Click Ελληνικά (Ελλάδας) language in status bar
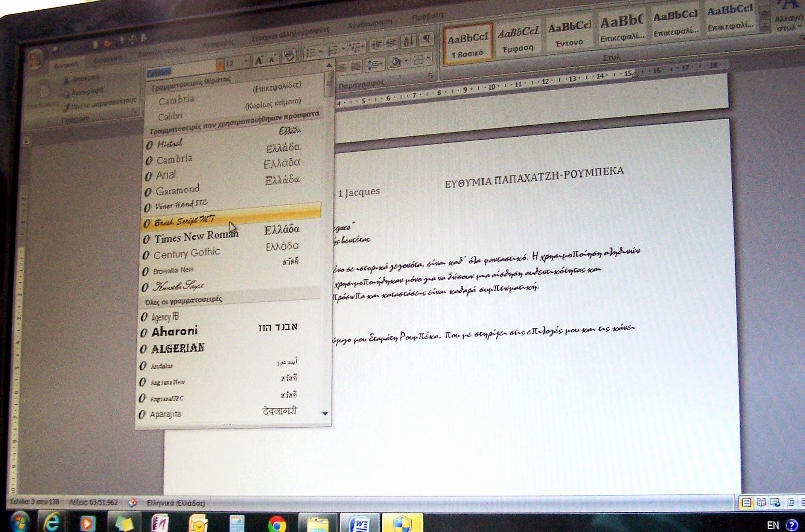This screenshot has width=805, height=532. (176, 502)
